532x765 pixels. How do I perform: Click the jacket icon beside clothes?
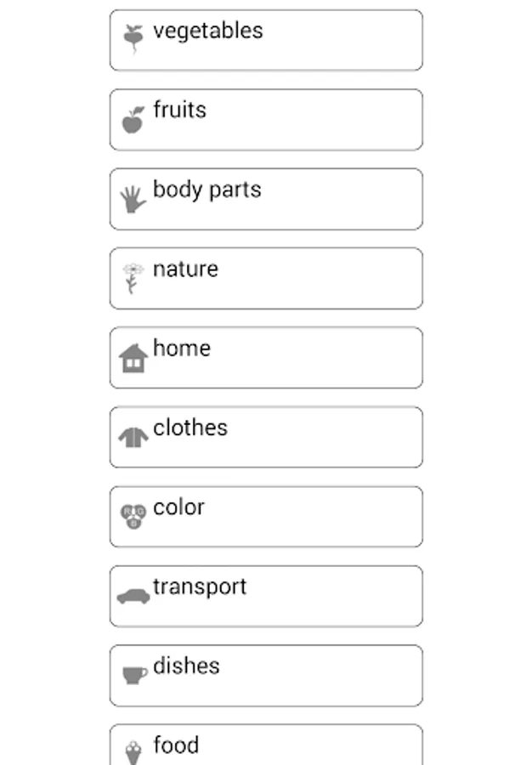(133, 437)
